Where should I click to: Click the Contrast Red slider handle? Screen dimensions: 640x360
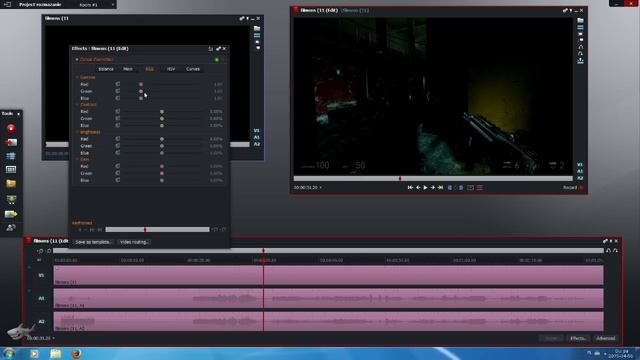pyautogui.click(x=162, y=111)
